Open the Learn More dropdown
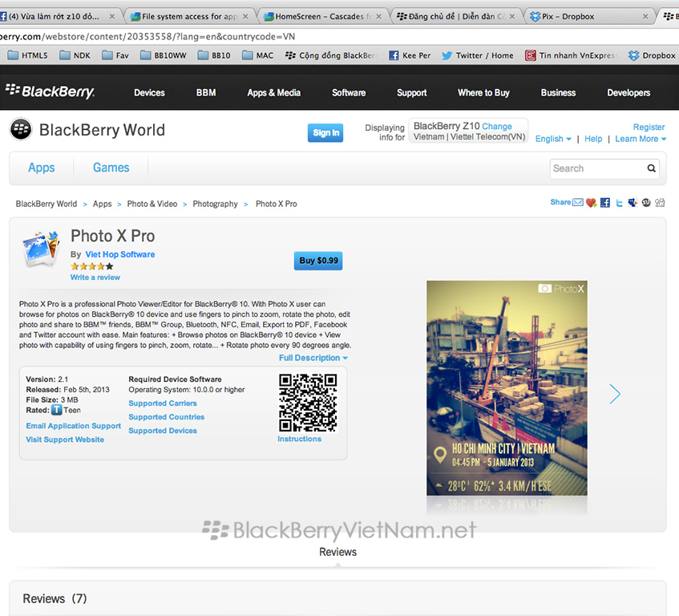Image resolution: width=679 pixels, height=616 pixels. 641,139
